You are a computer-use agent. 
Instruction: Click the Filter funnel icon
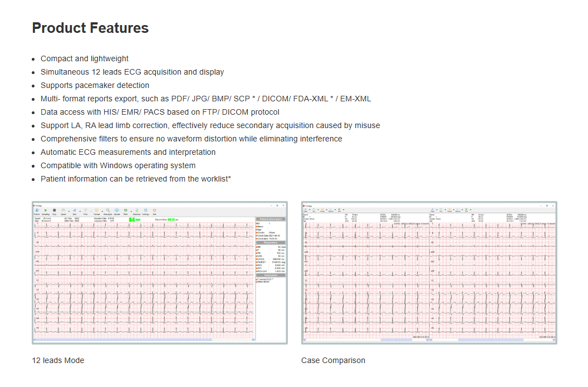(x=86, y=210)
